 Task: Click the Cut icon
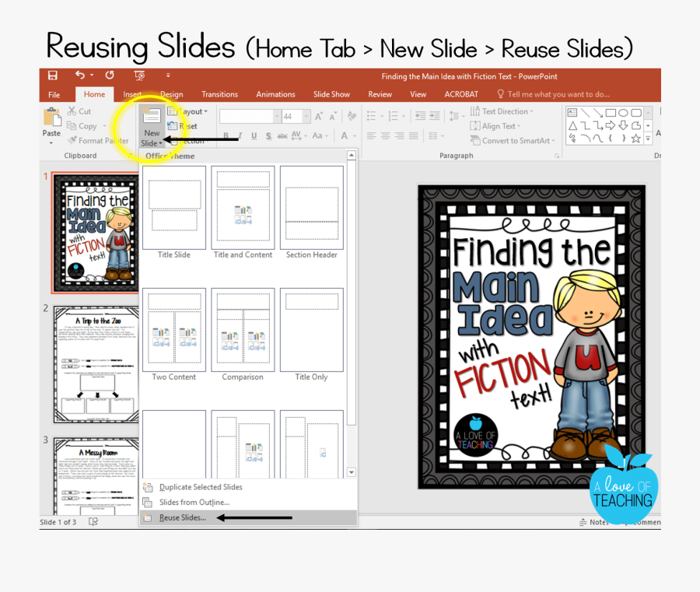(x=72, y=111)
